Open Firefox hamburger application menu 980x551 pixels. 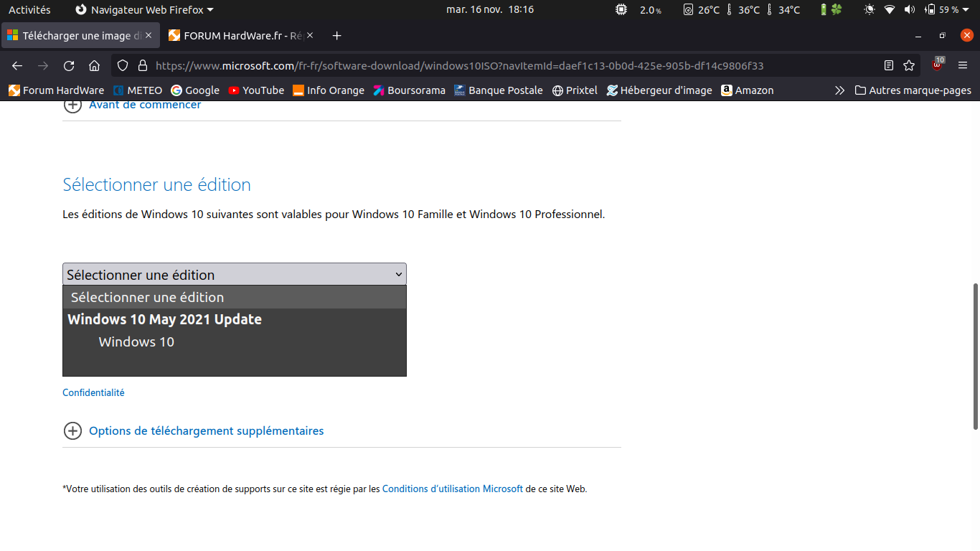[x=963, y=66]
